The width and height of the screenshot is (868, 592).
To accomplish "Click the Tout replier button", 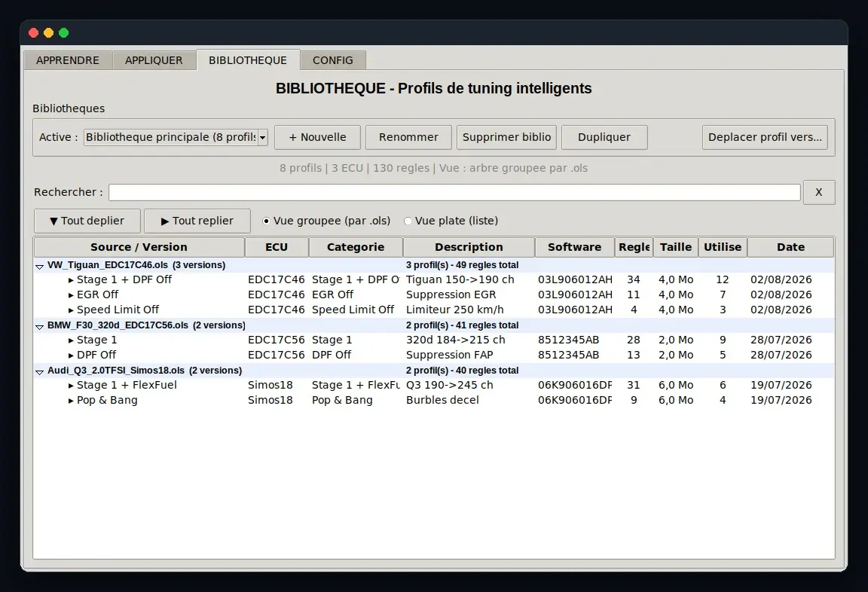I will click(197, 221).
